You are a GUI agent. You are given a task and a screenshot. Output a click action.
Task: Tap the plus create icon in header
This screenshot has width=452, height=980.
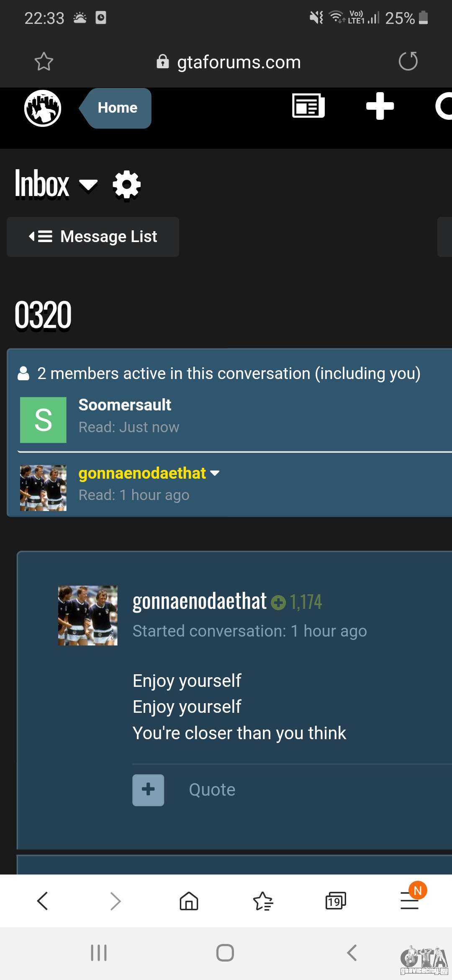380,106
